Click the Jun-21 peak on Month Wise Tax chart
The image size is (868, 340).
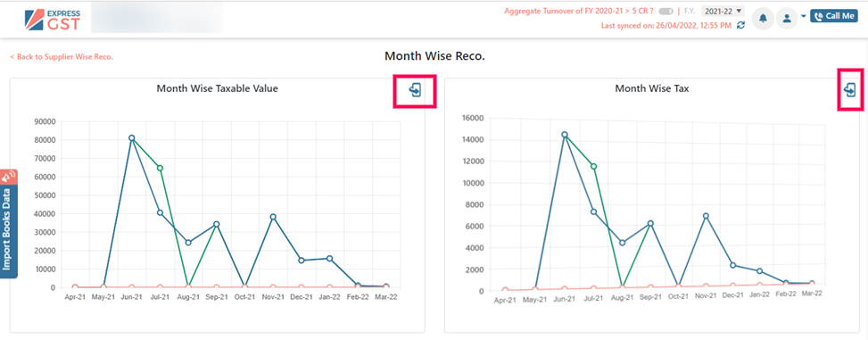coord(565,135)
